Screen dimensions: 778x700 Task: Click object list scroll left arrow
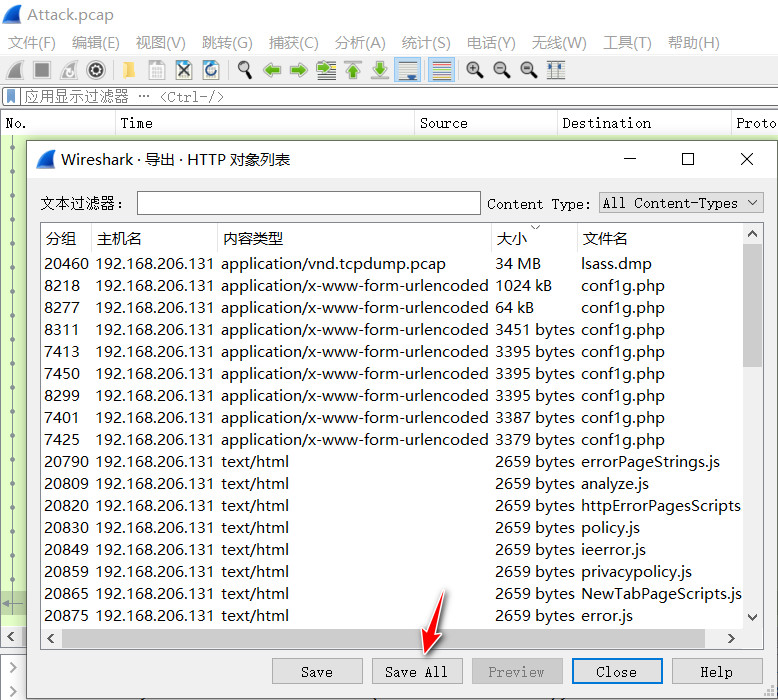(51, 638)
